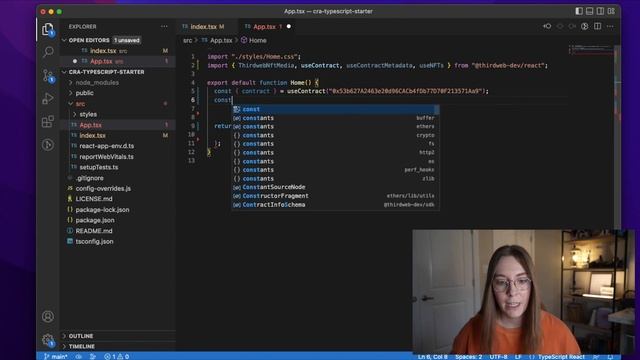The width and height of the screenshot is (640, 360).
Task: Click Ln 6, Col 8 cursor position
Action: click(x=433, y=357)
